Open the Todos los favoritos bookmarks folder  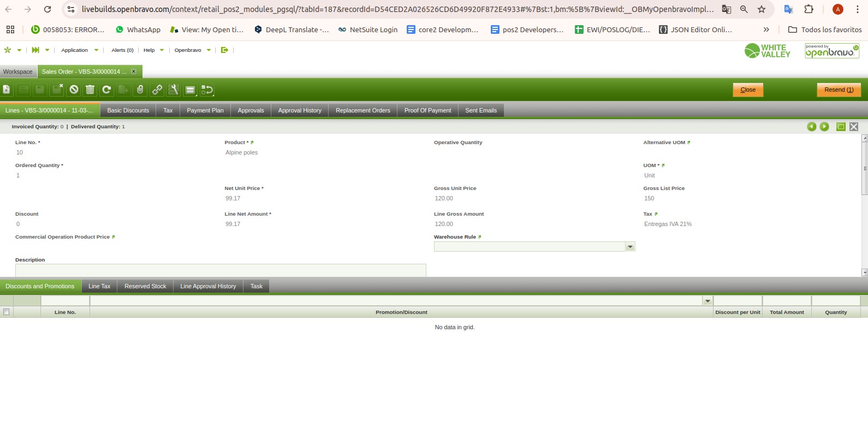[825, 29]
